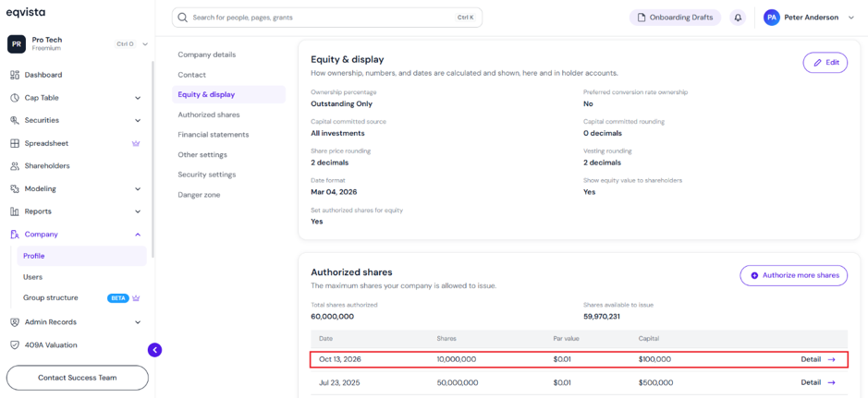Click the Onboarding Drafts document icon

(x=642, y=18)
